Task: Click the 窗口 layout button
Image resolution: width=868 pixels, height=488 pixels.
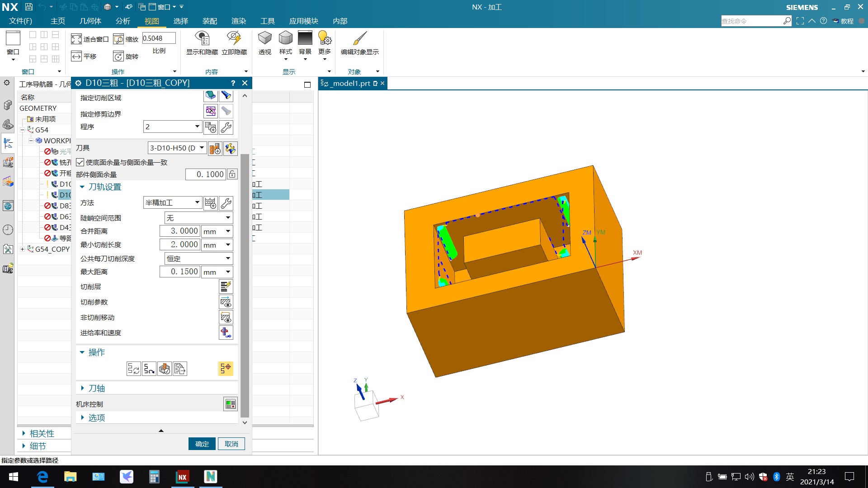Action: click(13, 45)
